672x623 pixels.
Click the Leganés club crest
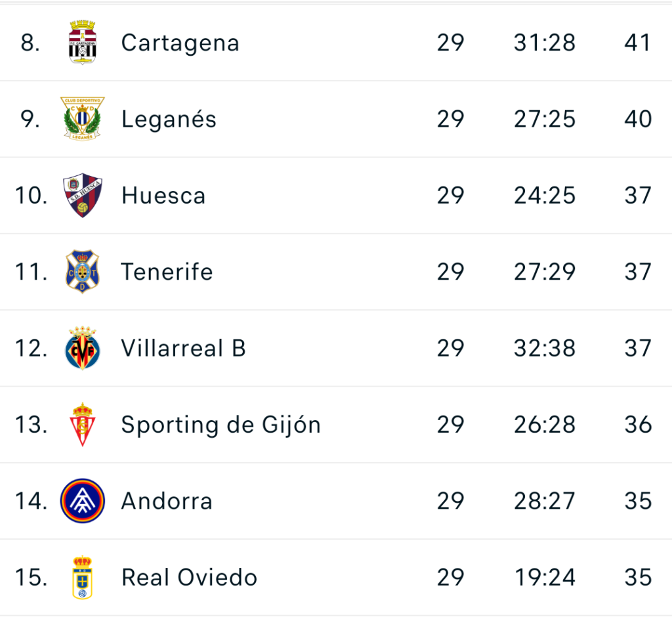(82, 119)
